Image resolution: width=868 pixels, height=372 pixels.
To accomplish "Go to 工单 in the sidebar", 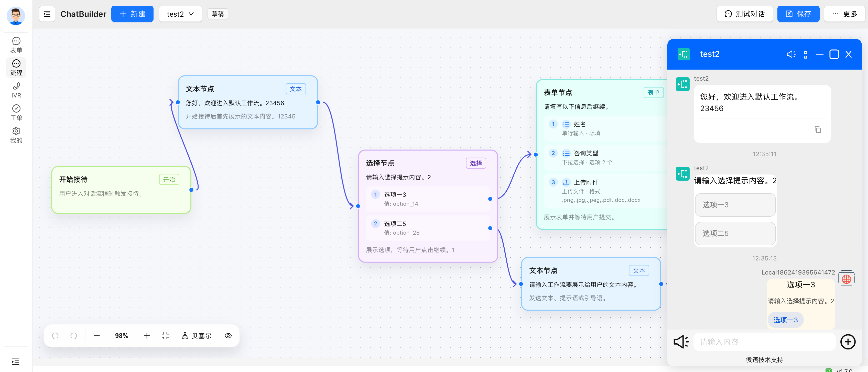I will pyautogui.click(x=16, y=113).
